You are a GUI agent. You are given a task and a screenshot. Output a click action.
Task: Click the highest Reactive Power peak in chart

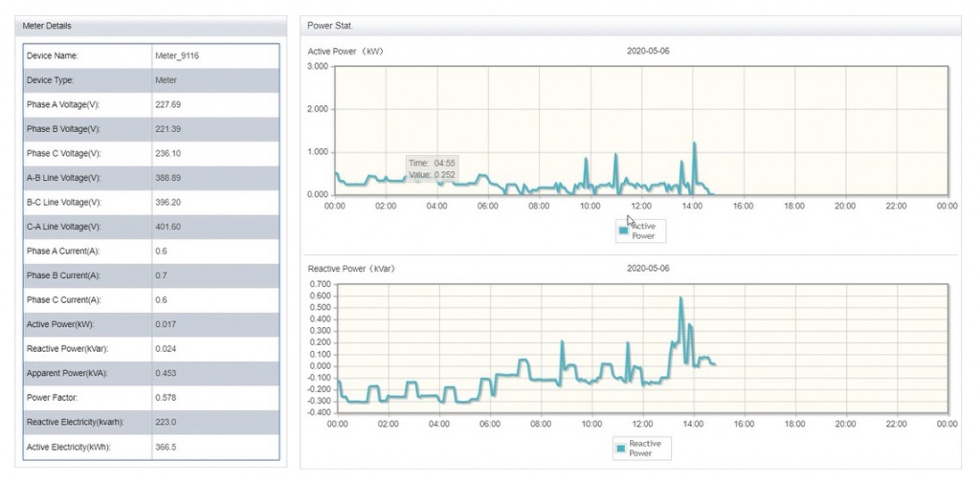[680, 298]
